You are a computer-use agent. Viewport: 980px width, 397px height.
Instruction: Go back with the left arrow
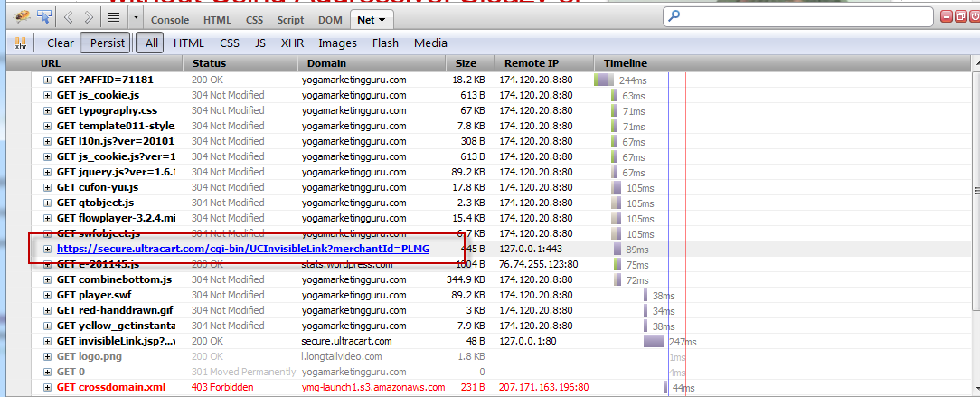click(x=69, y=17)
